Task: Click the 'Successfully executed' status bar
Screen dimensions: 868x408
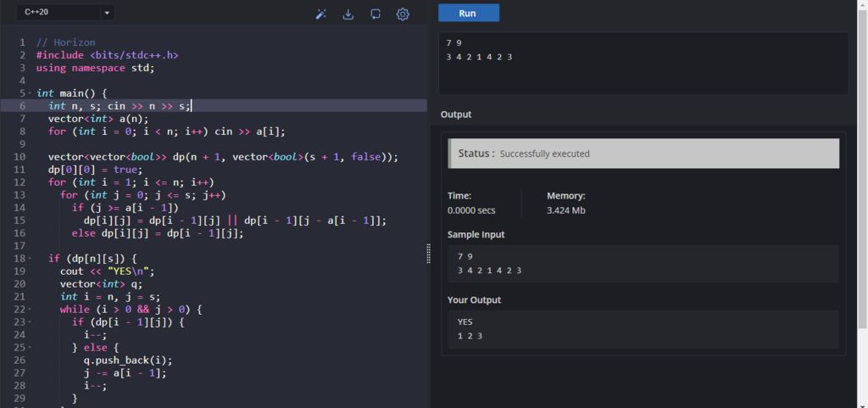Action: (643, 154)
